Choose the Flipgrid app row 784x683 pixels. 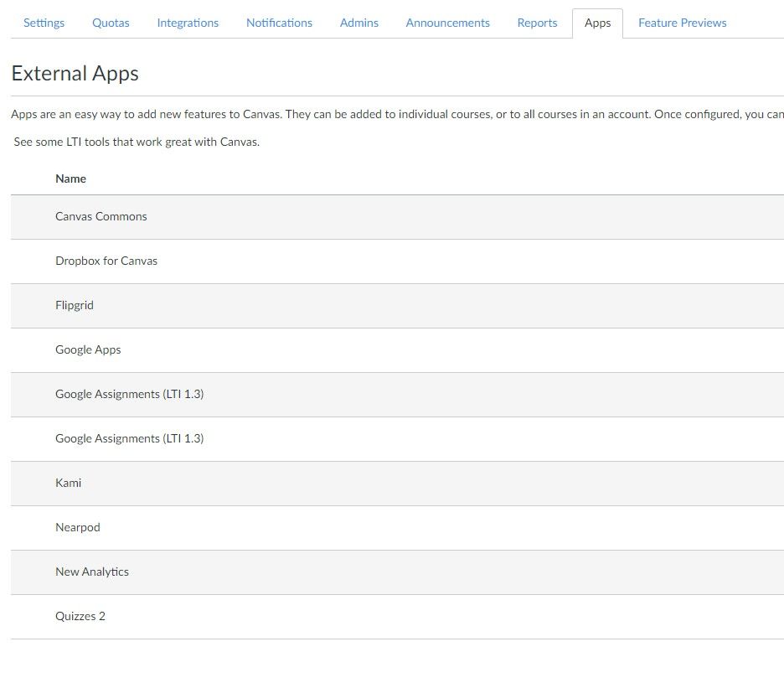75,305
